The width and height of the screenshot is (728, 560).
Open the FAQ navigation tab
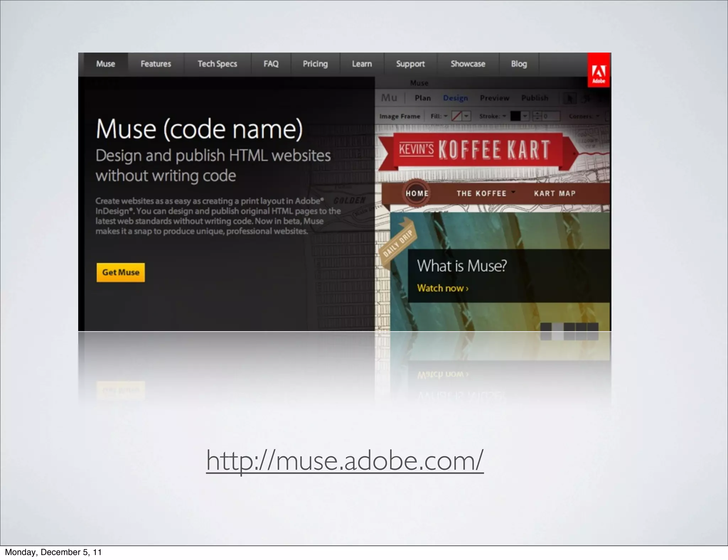[271, 64]
